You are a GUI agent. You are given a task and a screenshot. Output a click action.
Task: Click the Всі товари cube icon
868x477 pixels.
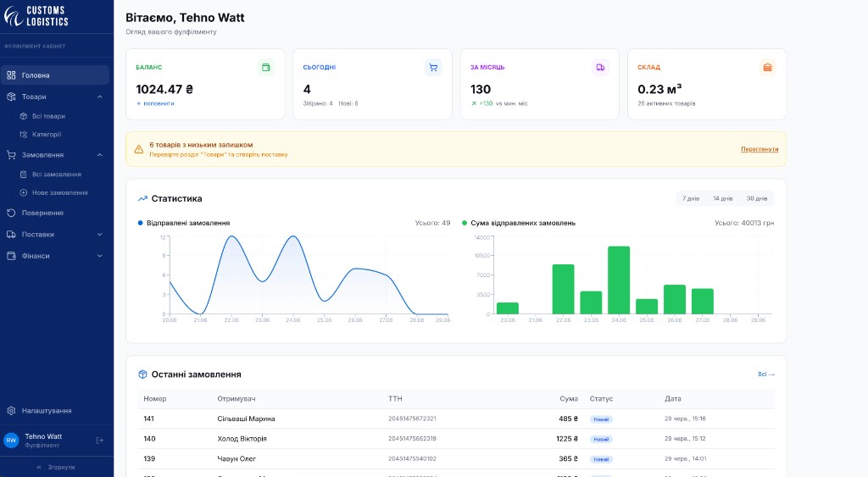[23, 116]
